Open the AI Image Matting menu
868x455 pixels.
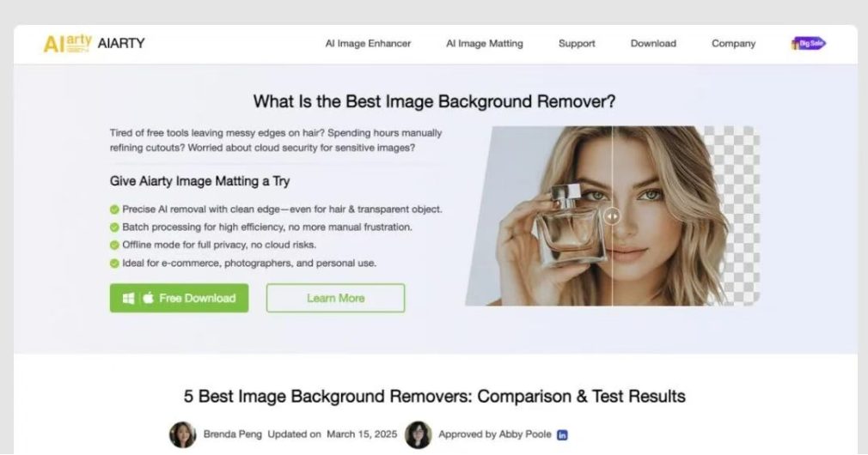[485, 44]
